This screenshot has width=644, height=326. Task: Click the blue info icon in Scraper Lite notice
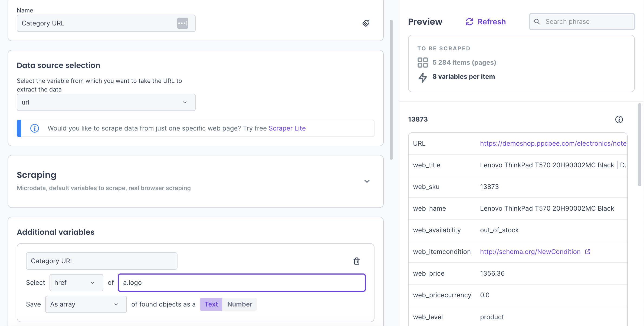tap(35, 128)
